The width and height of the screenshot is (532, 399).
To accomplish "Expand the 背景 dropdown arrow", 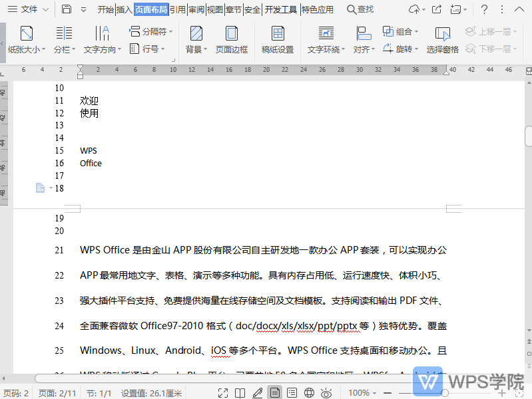I will click(205, 49).
